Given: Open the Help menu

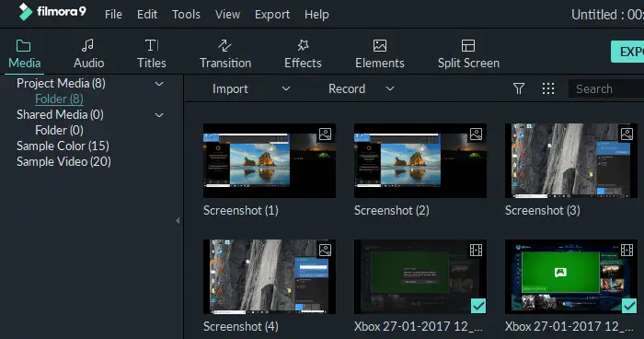Looking at the screenshot, I should tap(316, 15).
